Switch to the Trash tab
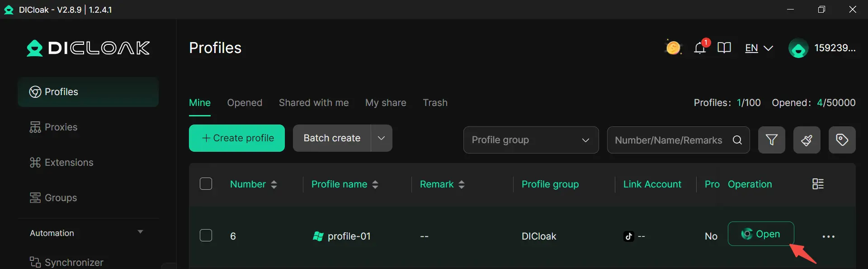Image resolution: width=868 pixels, height=269 pixels. pyautogui.click(x=435, y=103)
